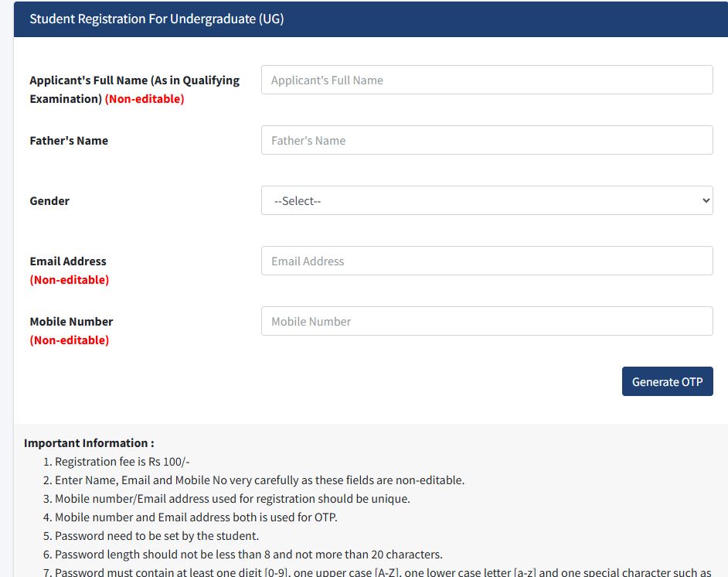Image resolution: width=728 pixels, height=577 pixels.
Task: Click the Important Information heading
Action: pyautogui.click(x=89, y=443)
